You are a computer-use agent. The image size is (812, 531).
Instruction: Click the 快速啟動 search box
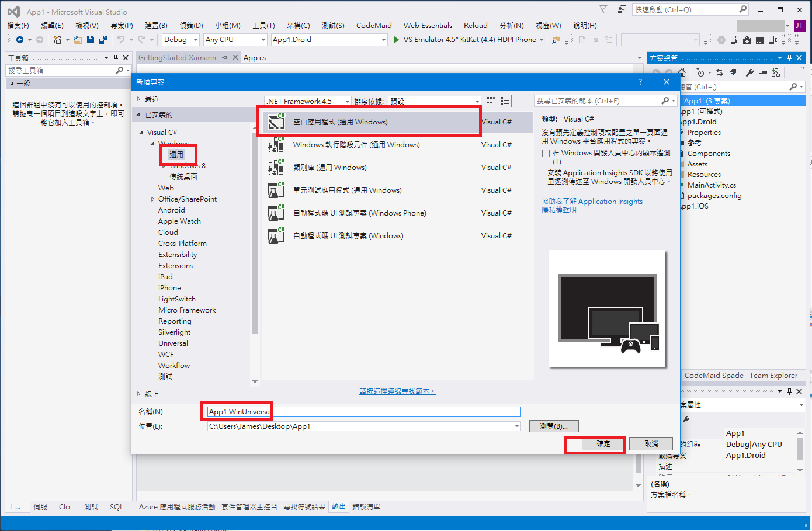pyautogui.click(x=690, y=10)
